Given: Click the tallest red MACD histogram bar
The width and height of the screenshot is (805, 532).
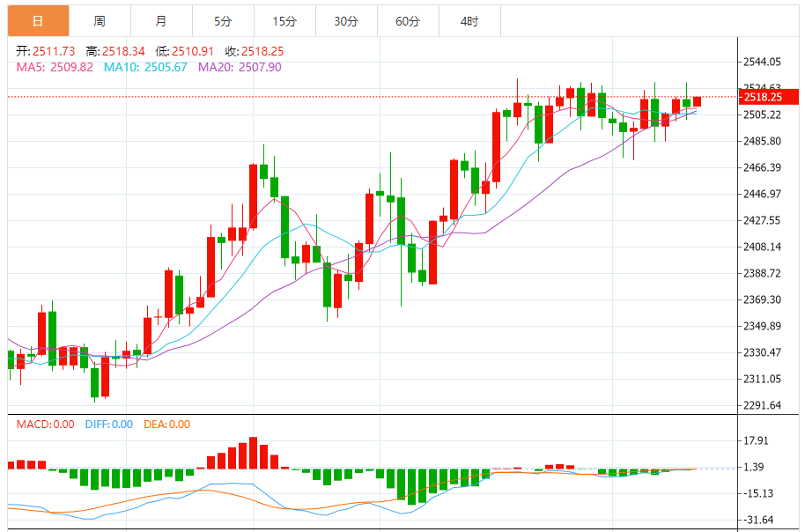Looking at the screenshot, I should click(253, 454).
